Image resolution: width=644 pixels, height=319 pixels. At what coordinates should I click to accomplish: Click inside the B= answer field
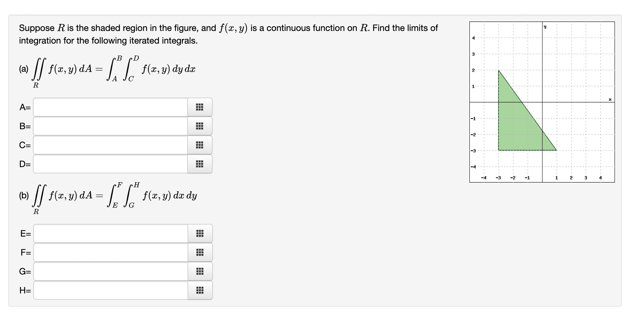[x=111, y=126]
